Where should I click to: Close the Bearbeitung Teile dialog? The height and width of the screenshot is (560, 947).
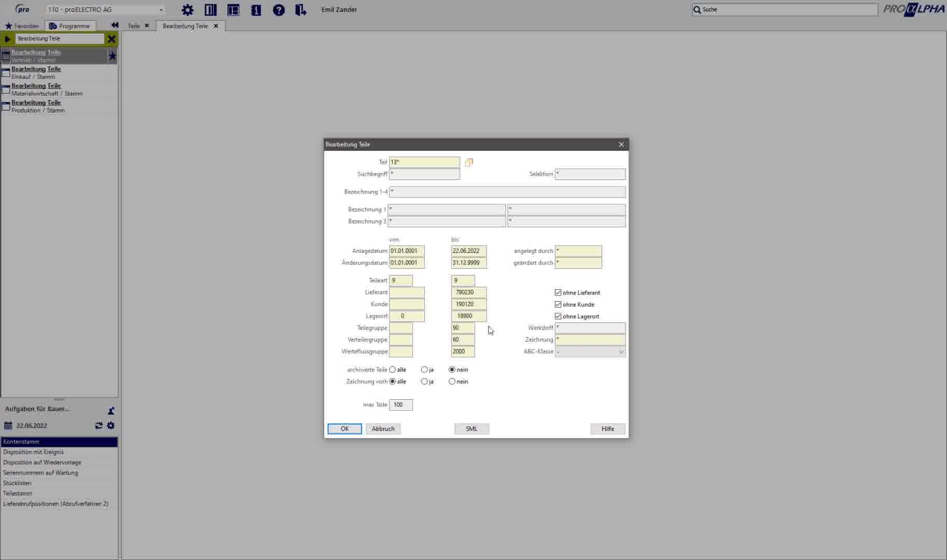click(x=621, y=145)
